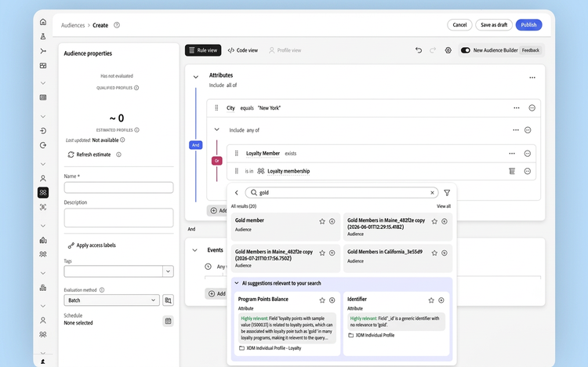Add the Program Points Balance attribute
The width and height of the screenshot is (588, 367).
point(332,300)
